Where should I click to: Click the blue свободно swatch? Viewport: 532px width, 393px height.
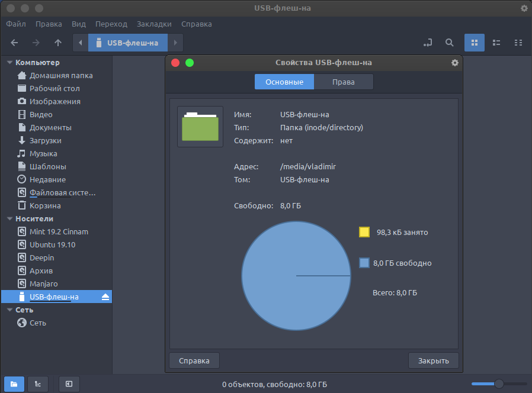click(364, 263)
